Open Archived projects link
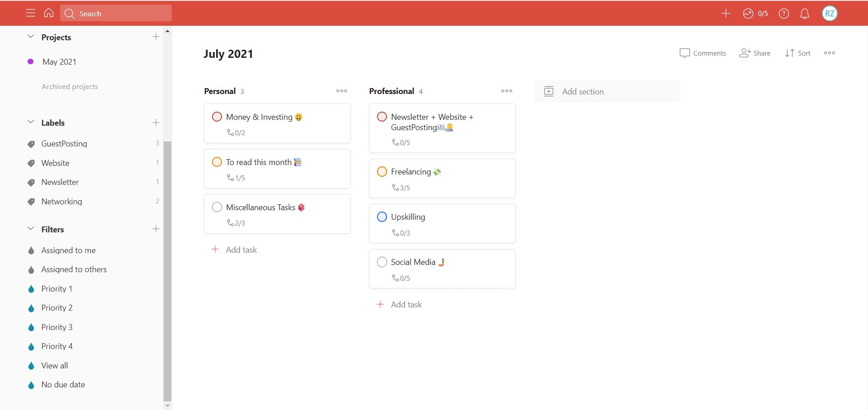 pos(70,86)
